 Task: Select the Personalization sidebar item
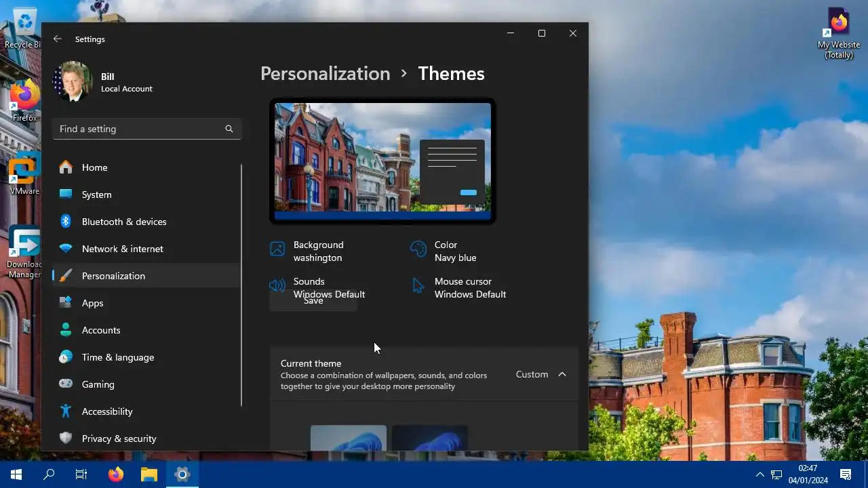tap(146, 276)
